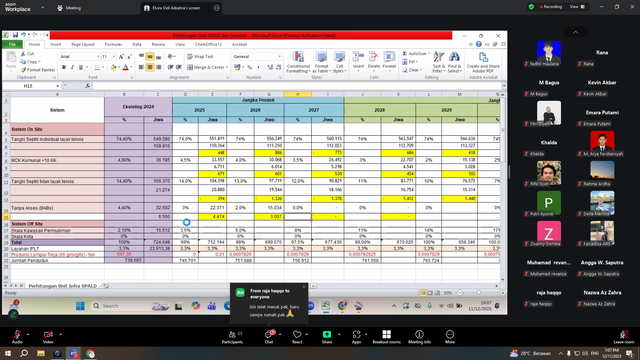Open Conditional Formatting menu

(x=298, y=62)
